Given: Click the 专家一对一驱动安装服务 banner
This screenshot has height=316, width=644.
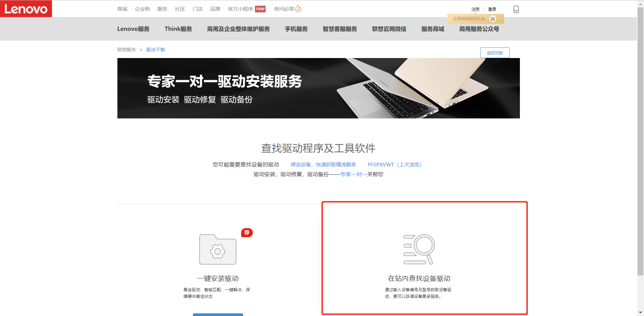Looking at the screenshot, I should pyautogui.click(x=319, y=88).
